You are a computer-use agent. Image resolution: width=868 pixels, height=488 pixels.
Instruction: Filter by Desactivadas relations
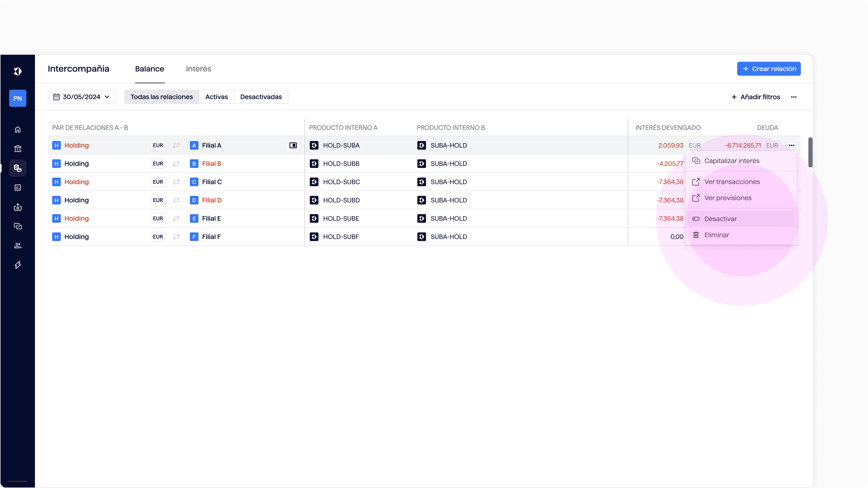click(261, 97)
